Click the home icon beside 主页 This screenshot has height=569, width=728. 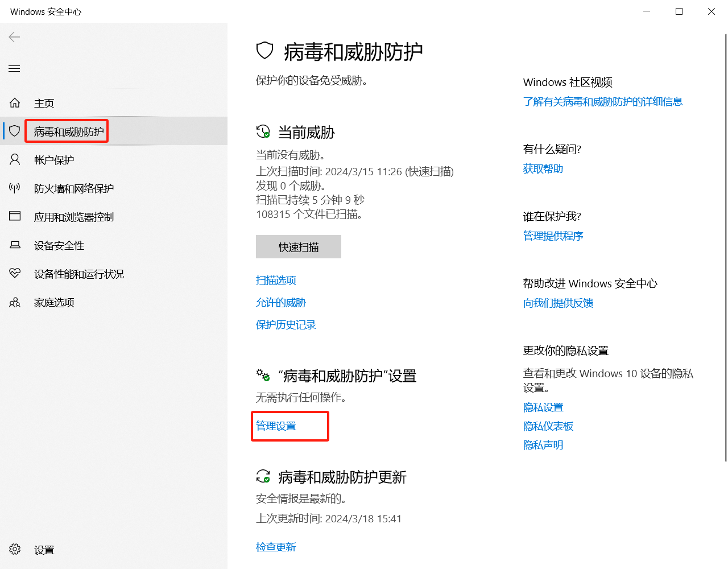[15, 103]
